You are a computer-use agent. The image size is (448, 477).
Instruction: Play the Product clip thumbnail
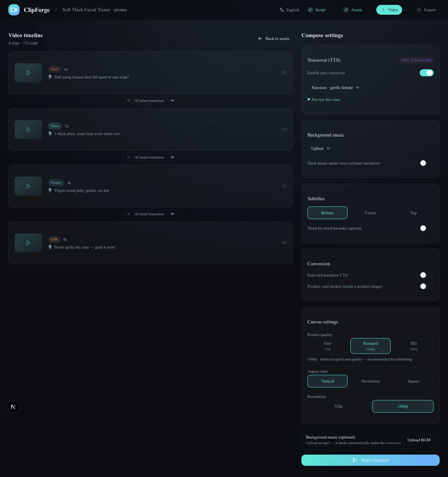pos(28,186)
